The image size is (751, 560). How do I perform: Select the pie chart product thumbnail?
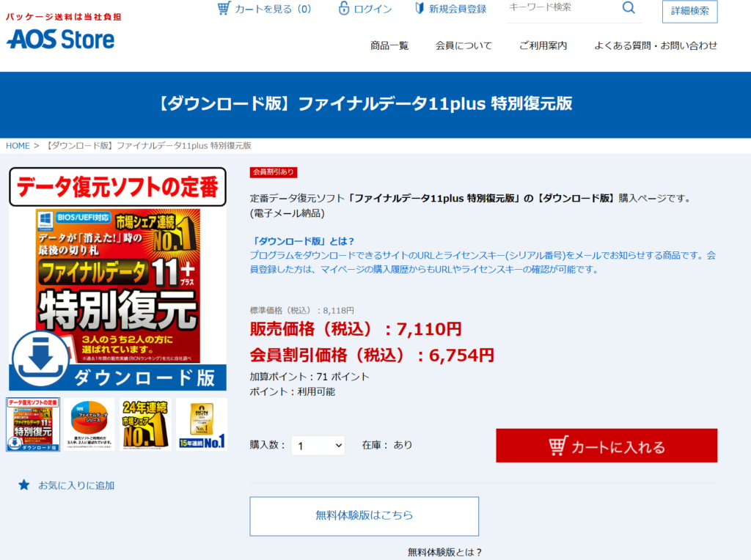pyautogui.click(x=89, y=424)
